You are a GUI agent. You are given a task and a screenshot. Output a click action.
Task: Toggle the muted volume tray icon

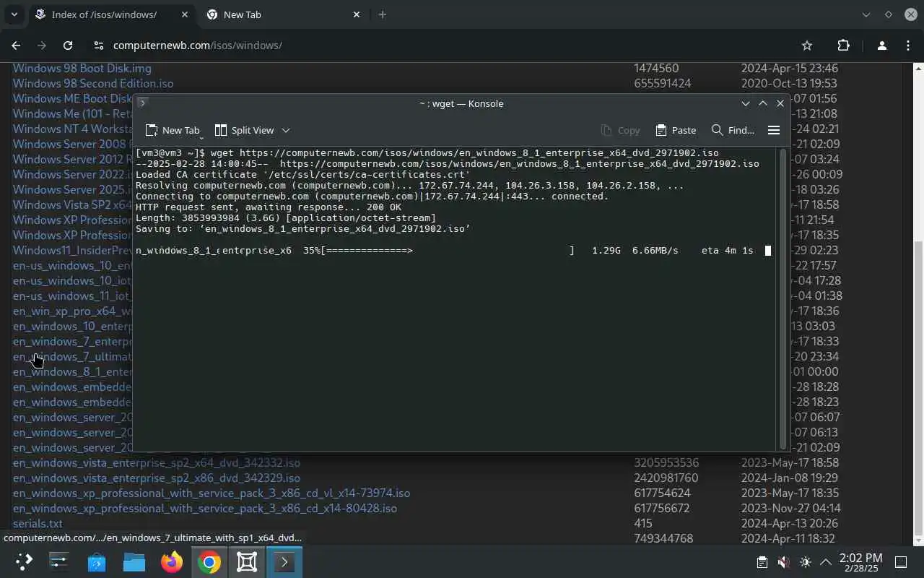pyautogui.click(x=783, y=562)
